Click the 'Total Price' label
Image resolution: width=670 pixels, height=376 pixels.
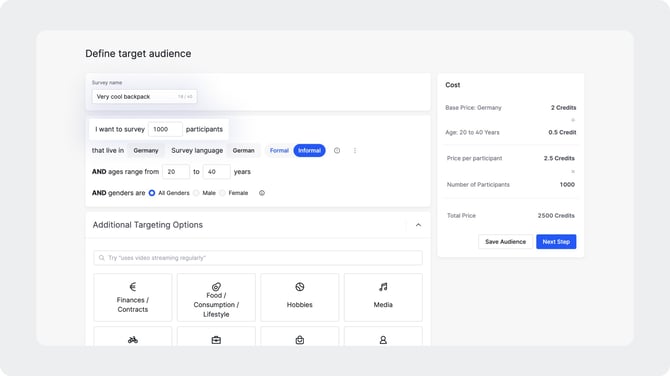[x=461, y=215]
